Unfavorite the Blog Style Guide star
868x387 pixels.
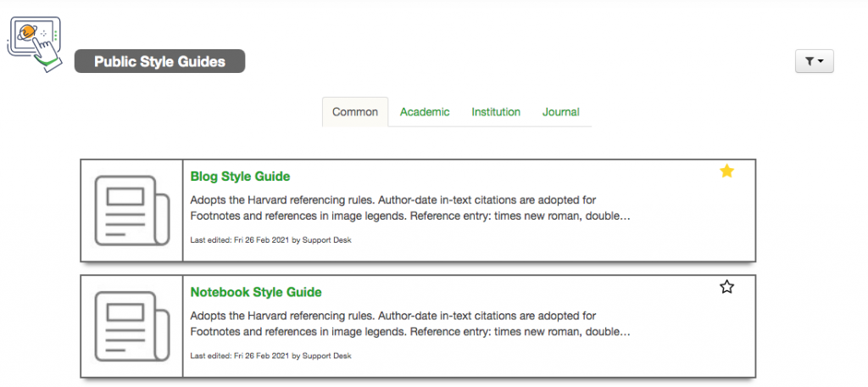coord(726,171)
